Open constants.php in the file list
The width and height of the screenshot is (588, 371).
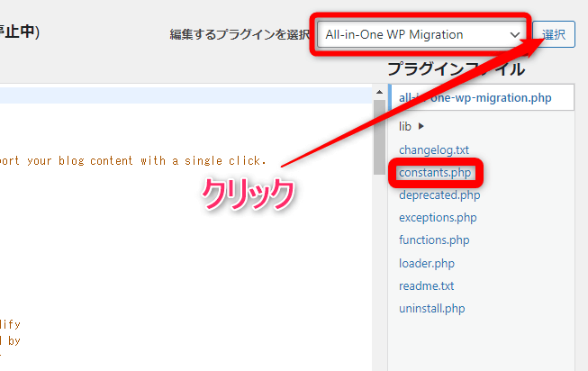(435, 173)
